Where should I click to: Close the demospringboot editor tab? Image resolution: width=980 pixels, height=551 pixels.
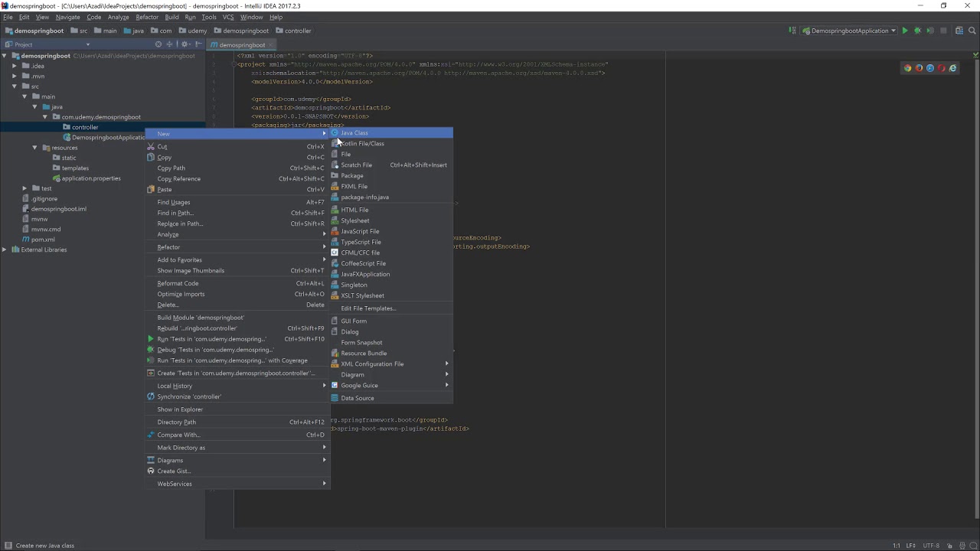pos(271,45)
